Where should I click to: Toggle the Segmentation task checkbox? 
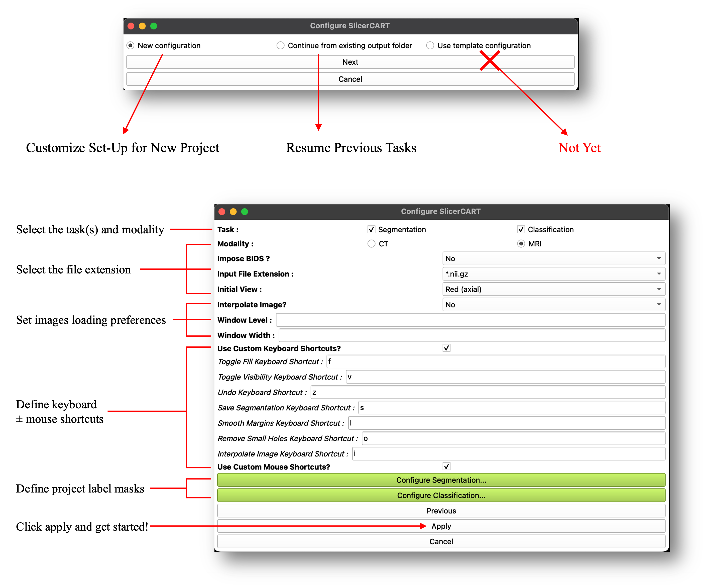pos(371,229)
